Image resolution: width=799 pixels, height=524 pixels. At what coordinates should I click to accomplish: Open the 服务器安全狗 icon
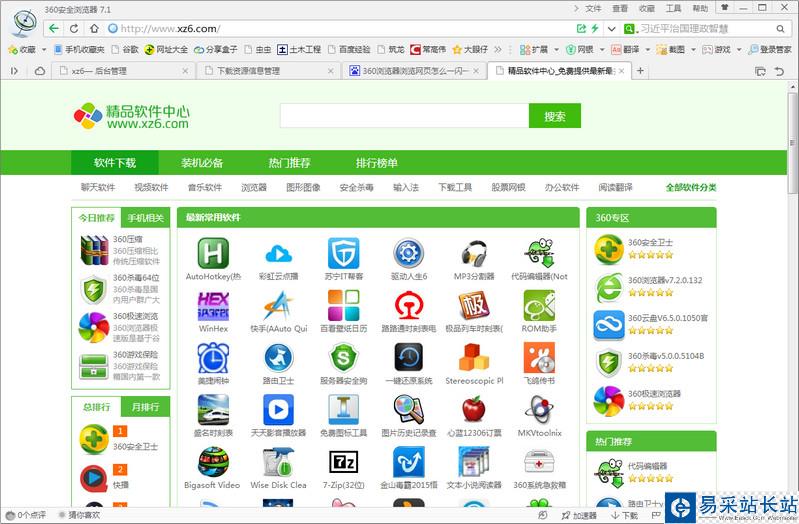pyautogui.click(x=343, y=357)
